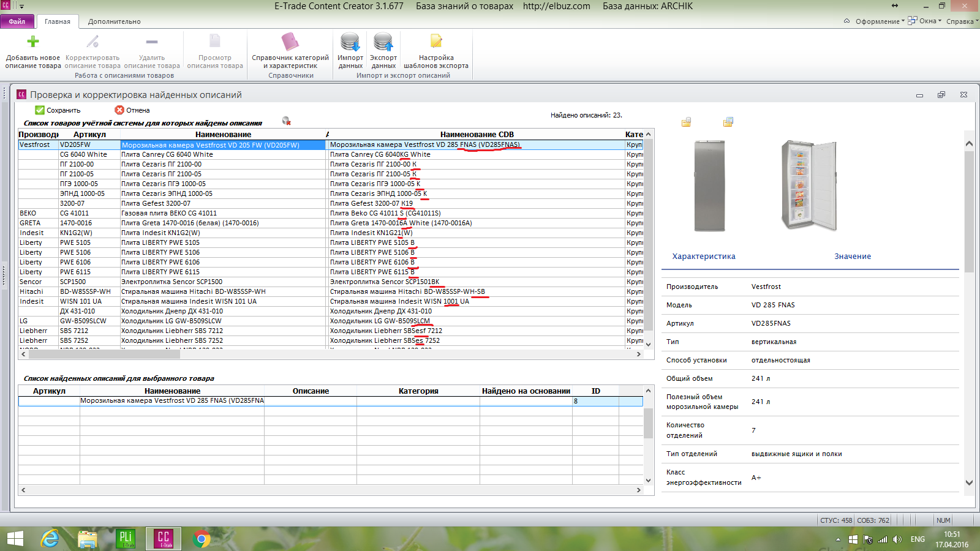Open the Оформление dropdown menu
The height and width of the screenshot is (551, 980).
point(880,21)
